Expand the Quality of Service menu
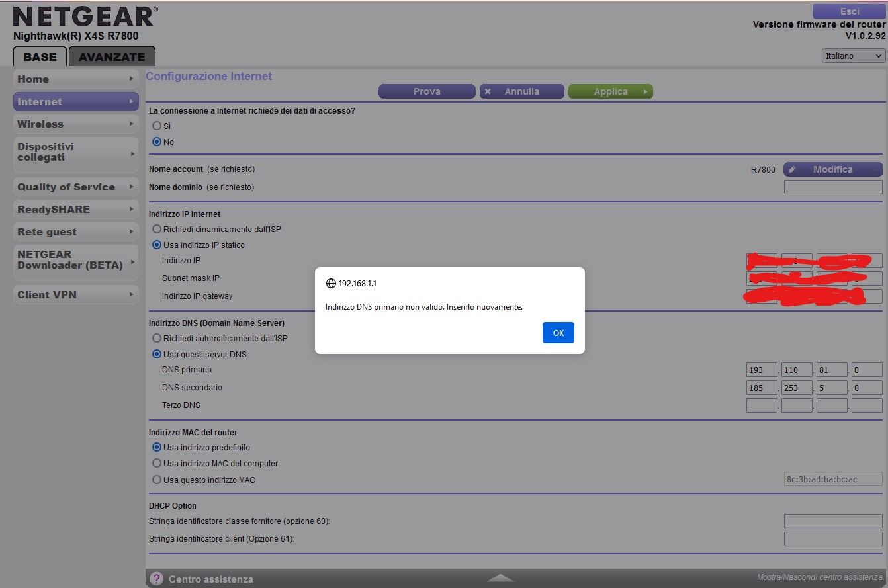This screenshot has height=588, width=888. 76,187
